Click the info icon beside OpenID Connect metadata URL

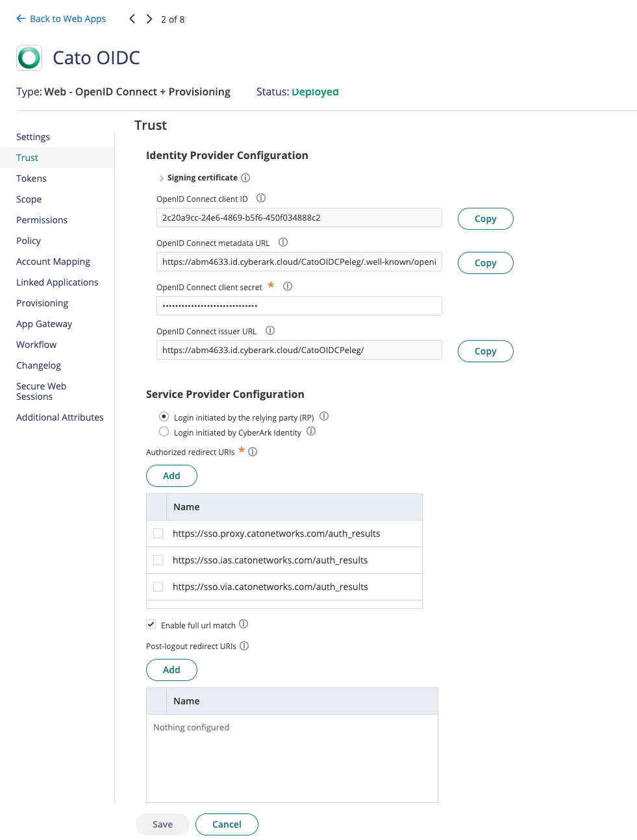[x=283, y=242]
